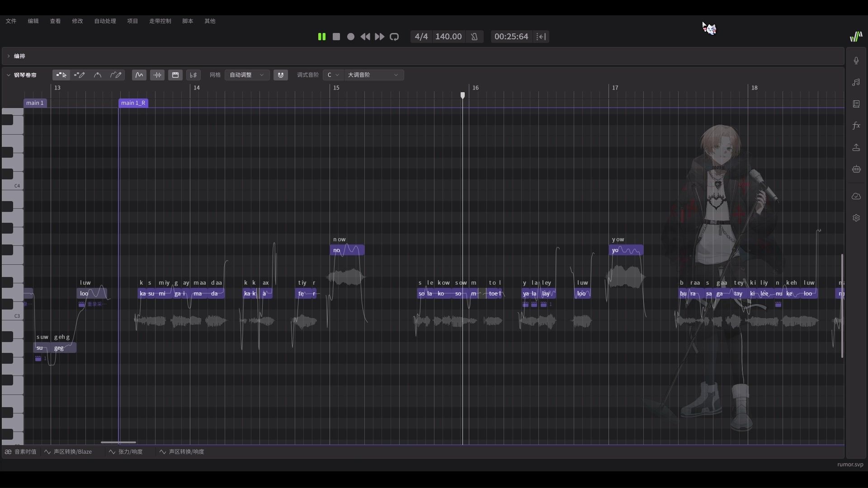Screen dimensions: 868x488
Task: Open the 大调音阶 scale dropdown
Action: pyautogui.click(x=373, y=75)
